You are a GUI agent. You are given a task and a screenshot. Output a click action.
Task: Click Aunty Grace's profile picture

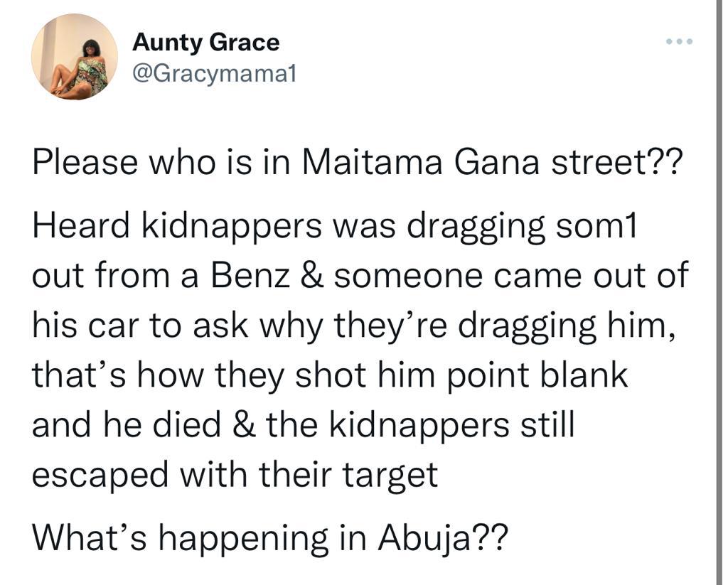coord(75,57)
